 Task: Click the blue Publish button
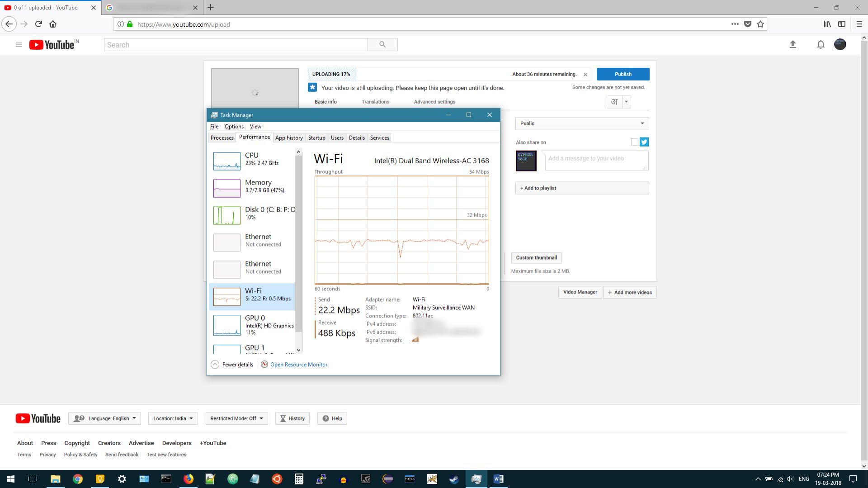623,74
